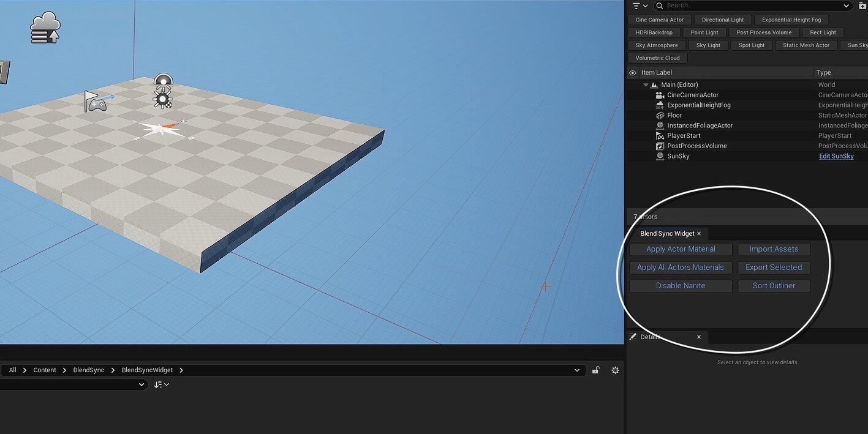The width and height of the screenshot is (868, 434).
Task: Toggle the Directional Light filter chip
Action: point(722,20)
